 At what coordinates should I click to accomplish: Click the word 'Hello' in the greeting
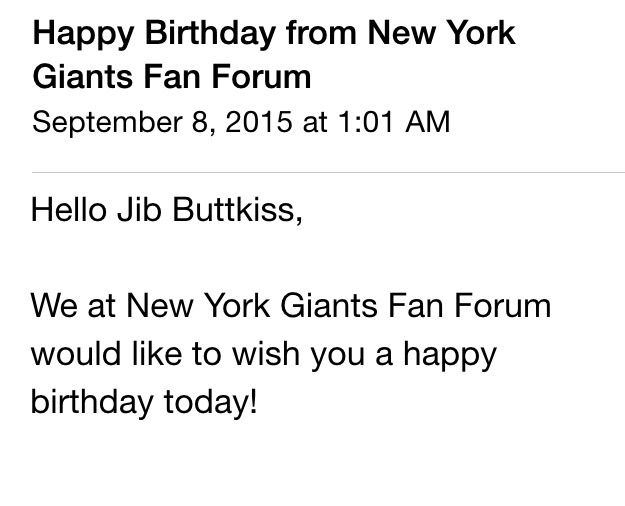pos(69,210)
